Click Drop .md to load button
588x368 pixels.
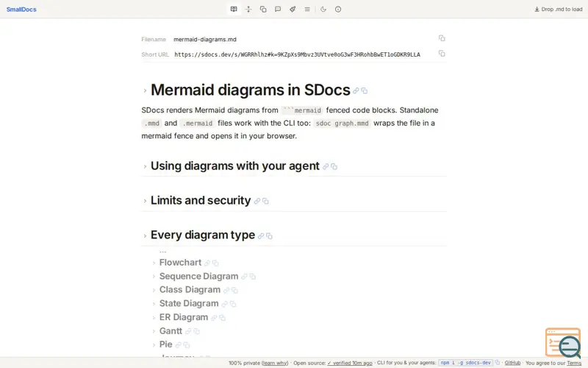pyautogui.click(x=559, y=9)
